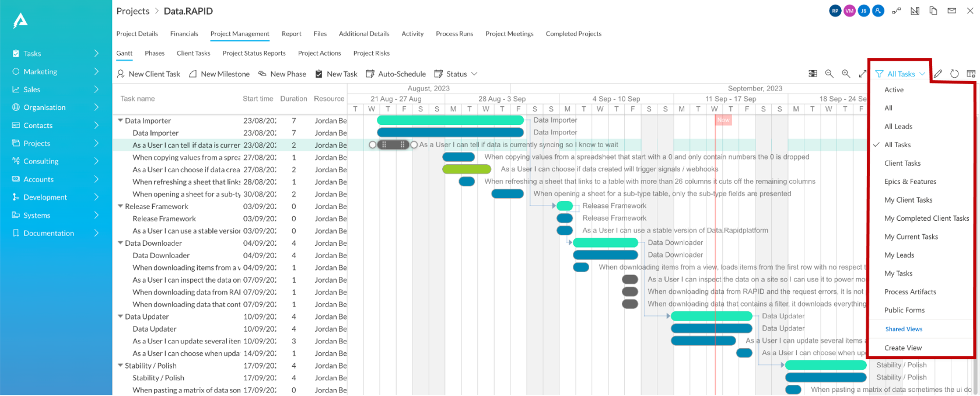Switch to the Financials tab
This screenshot has width=980, height=396.
[184, 34]
